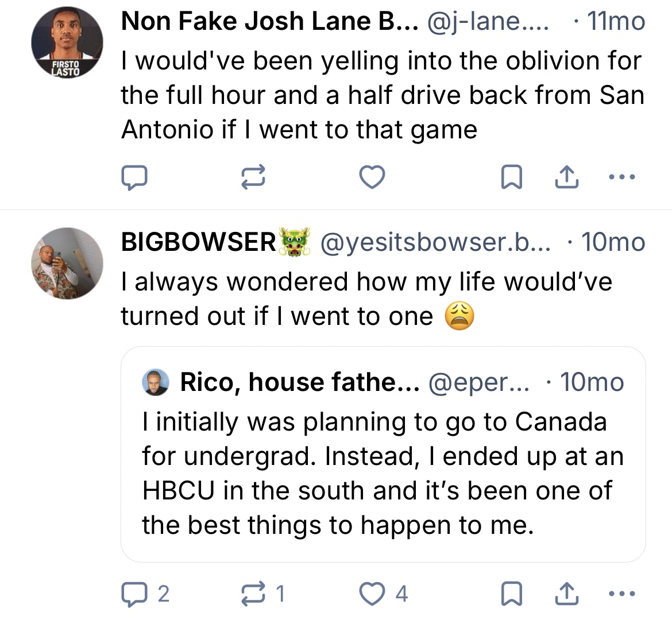Screen dimensions: 672x620
Task: Go to the @yesitsbowser handle
Action: tap(435, 242)
